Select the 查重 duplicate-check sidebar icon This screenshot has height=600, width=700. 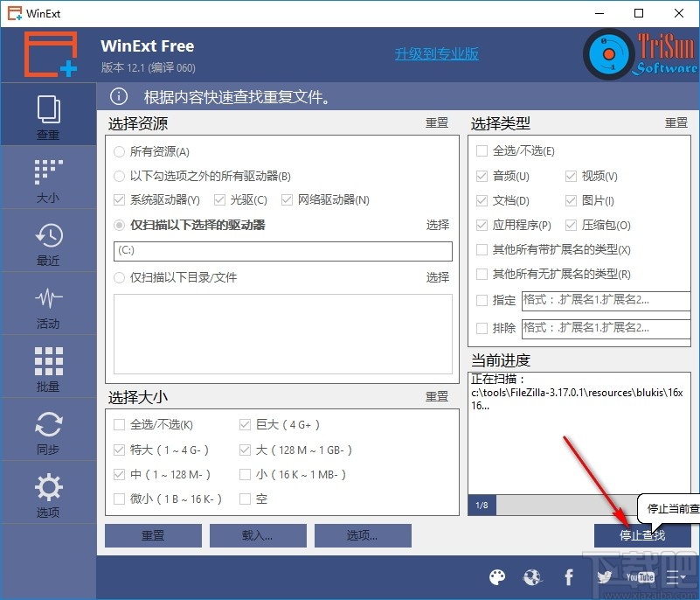tap(48, 114)
